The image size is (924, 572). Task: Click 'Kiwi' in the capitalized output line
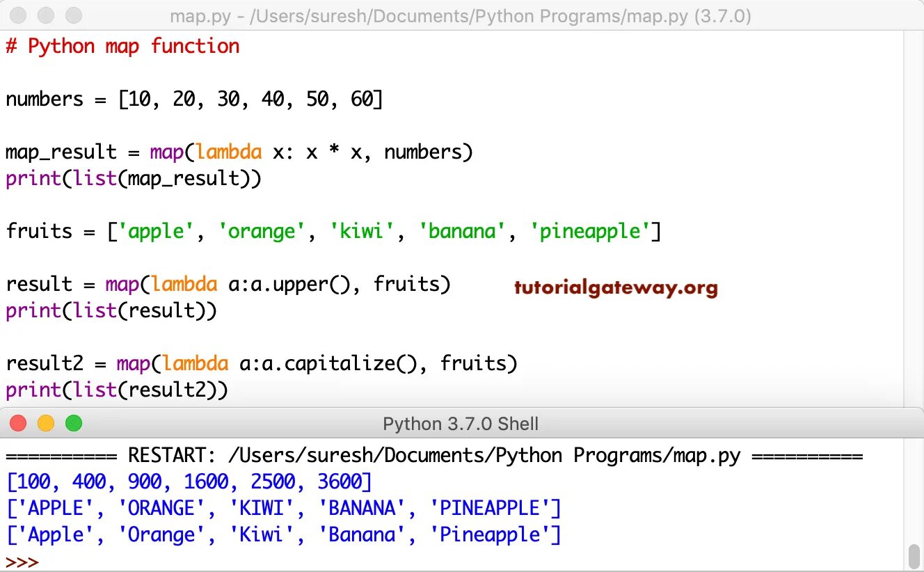click(x=262, y=535)
